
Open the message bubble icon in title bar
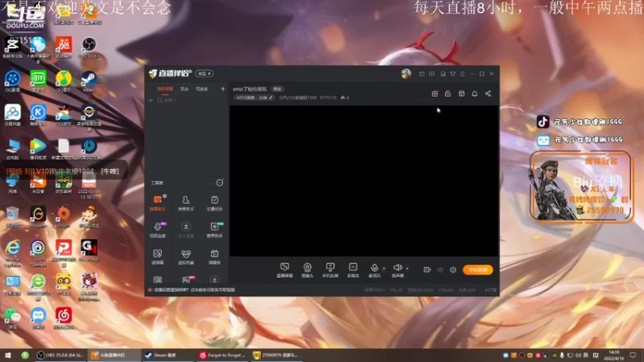431,74
